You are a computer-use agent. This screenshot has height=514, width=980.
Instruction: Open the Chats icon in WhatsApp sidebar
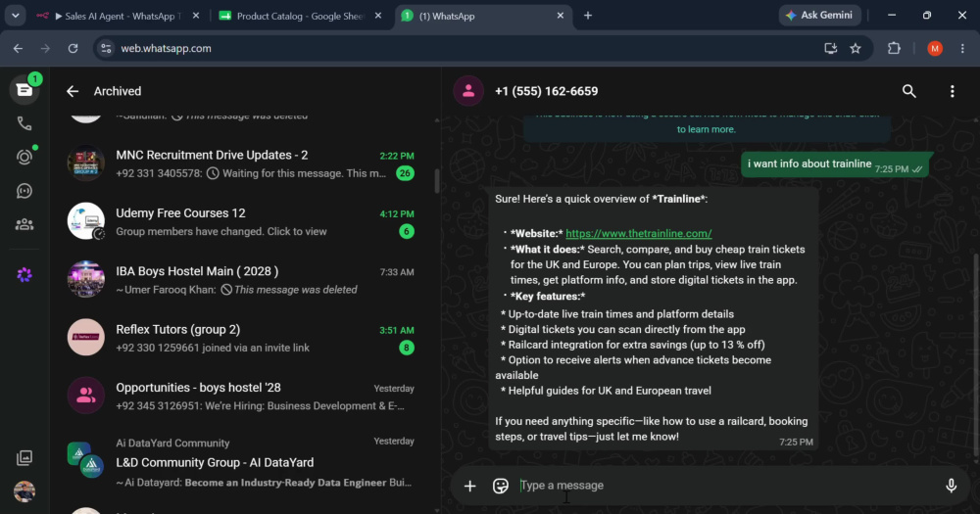[24, 90]
